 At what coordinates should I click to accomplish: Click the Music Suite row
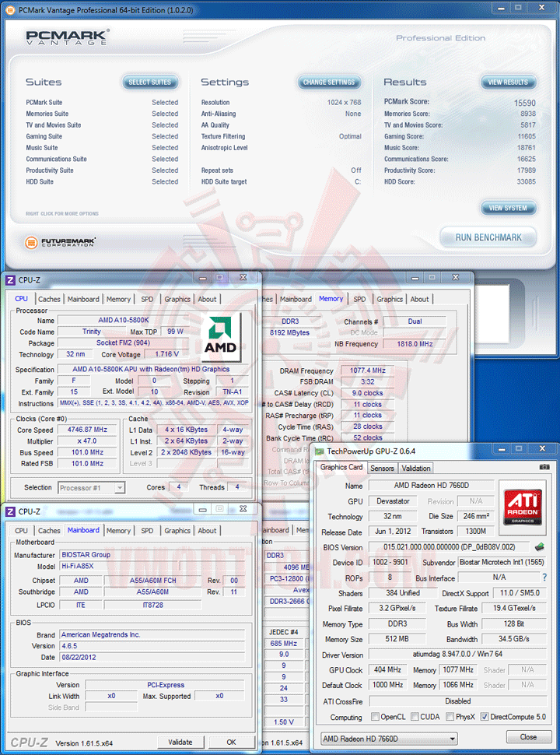tap(102, 148)
